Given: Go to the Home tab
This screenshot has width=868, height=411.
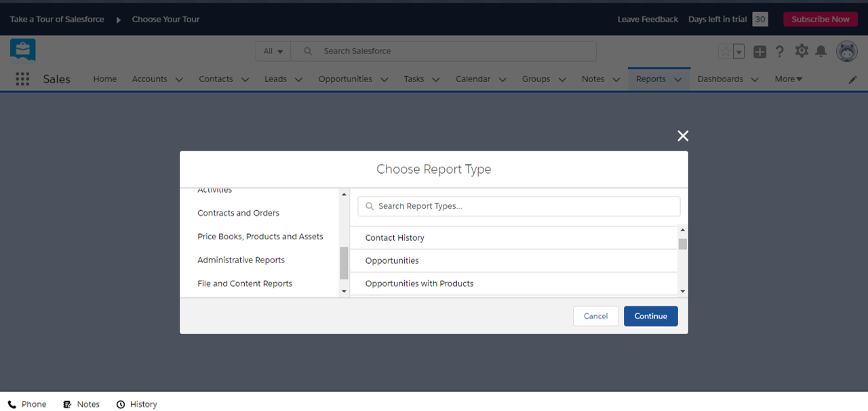Looking at the screenshot, I should 105,79.
